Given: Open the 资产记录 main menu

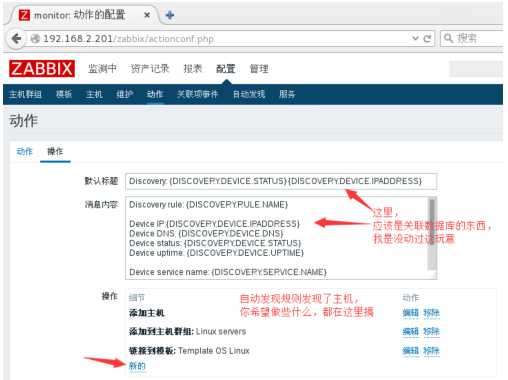Looking at the screenshot, I should [x=150, y=69].
